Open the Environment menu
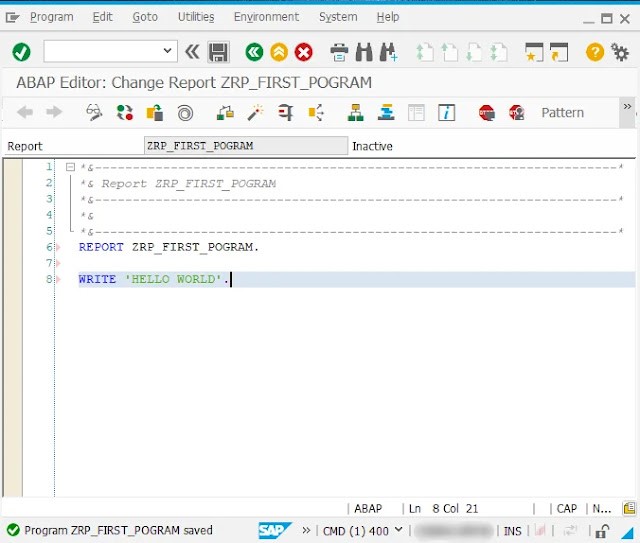 (x=266, y=17)
